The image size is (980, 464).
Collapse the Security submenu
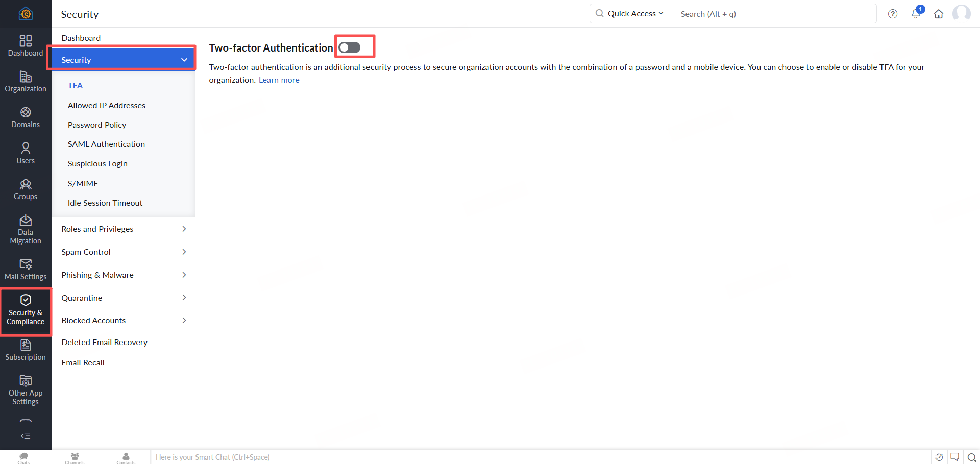(184, 60)
